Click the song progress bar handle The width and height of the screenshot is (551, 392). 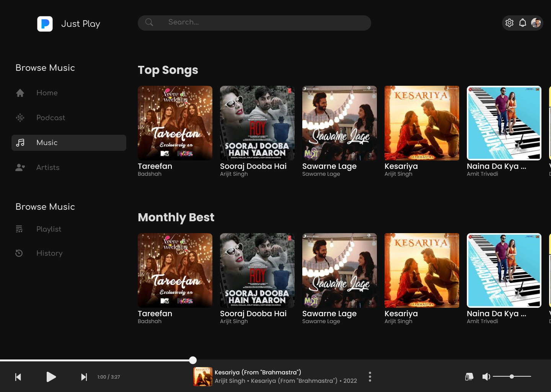pyautogui.click(x=193, y=360)
